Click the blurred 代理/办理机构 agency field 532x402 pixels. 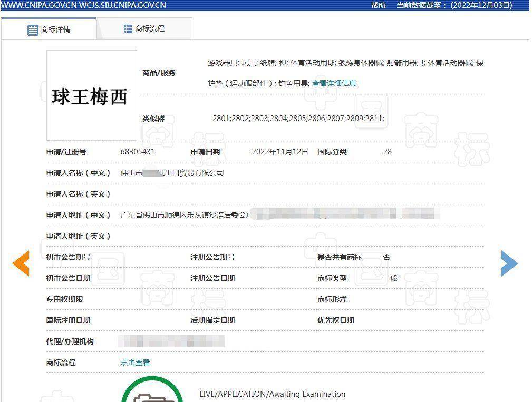171,341
